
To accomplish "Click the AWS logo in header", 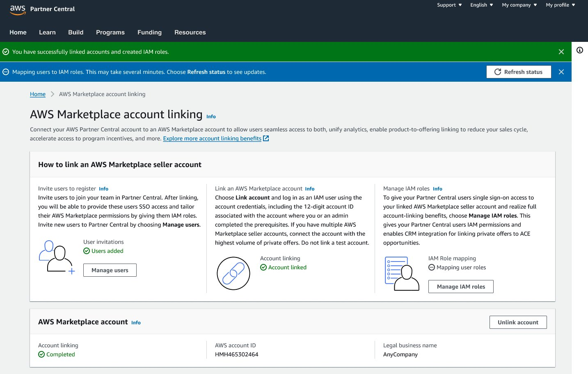I will coord(18,9).
